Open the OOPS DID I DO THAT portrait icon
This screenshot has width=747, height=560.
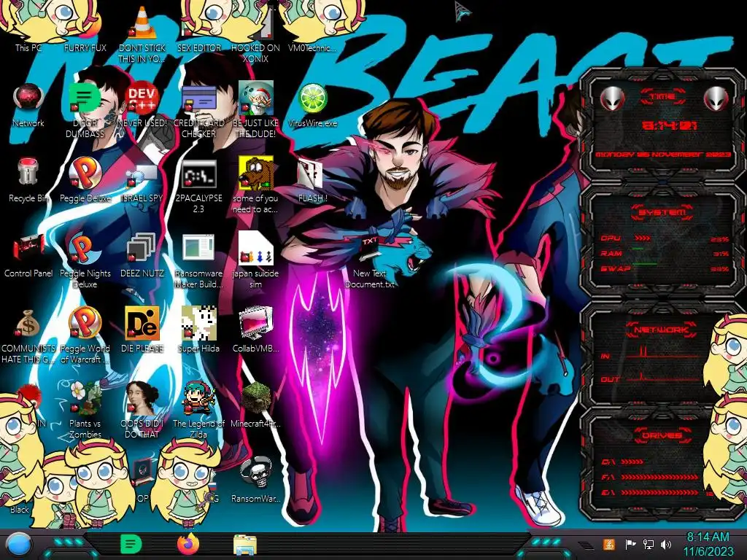pyautogui.click(x=142, y=410)
